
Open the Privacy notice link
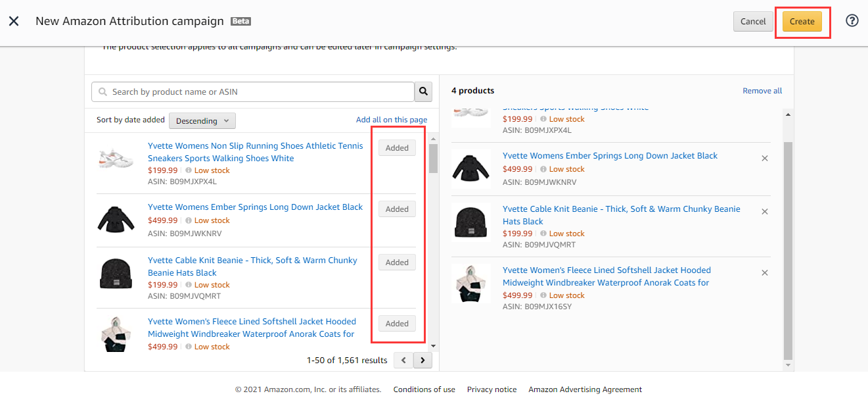[x=491, y=389]
